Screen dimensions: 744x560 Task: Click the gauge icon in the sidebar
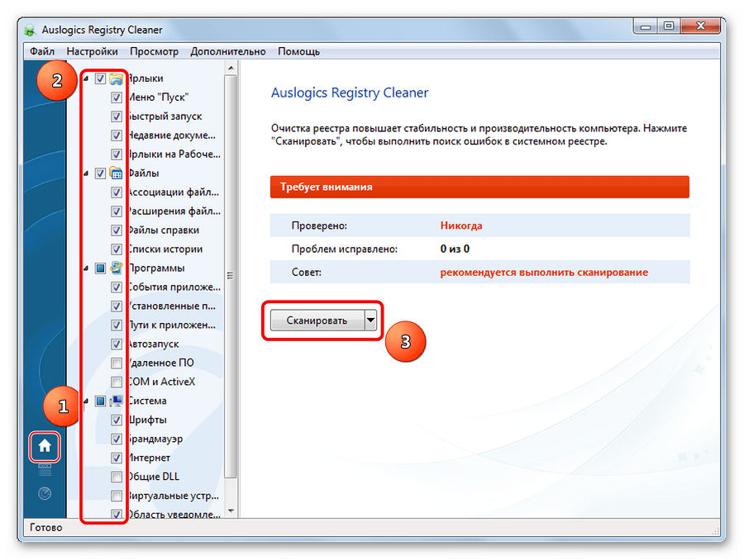(45, 494)
